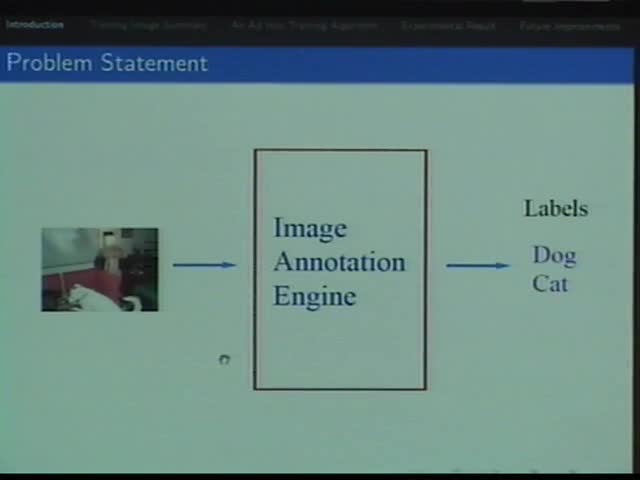Click the arrow between photo and engine box
Screen dimensions: 640x480
[x=204, y=265]
